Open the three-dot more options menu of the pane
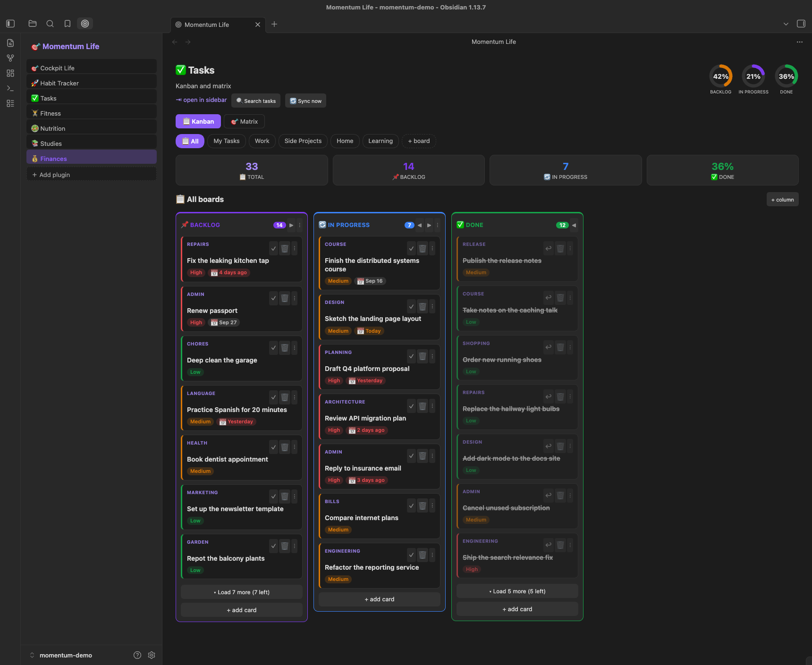812x665 pixels. tap(800, 42)
